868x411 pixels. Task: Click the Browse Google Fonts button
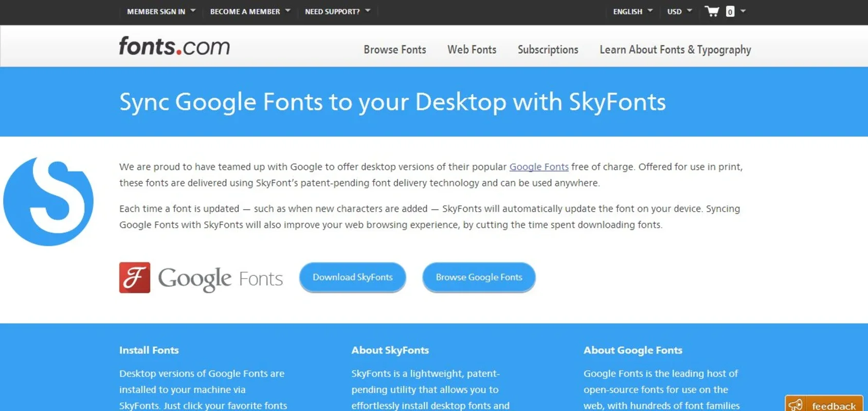click(479, 277)
